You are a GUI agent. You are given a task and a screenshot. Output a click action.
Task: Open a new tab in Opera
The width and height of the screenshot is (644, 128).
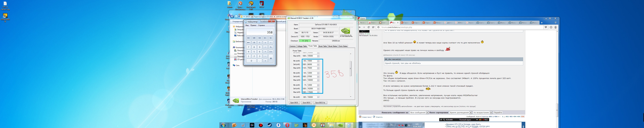click(542, 23)
